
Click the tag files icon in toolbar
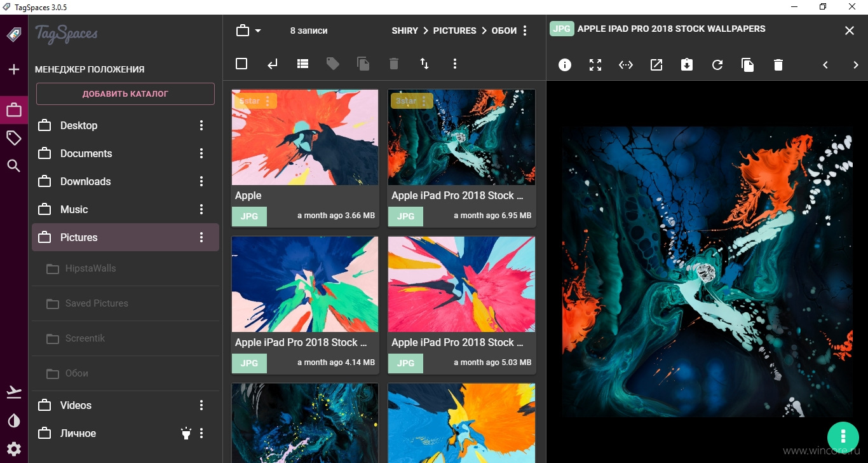[x=332, y=64]
